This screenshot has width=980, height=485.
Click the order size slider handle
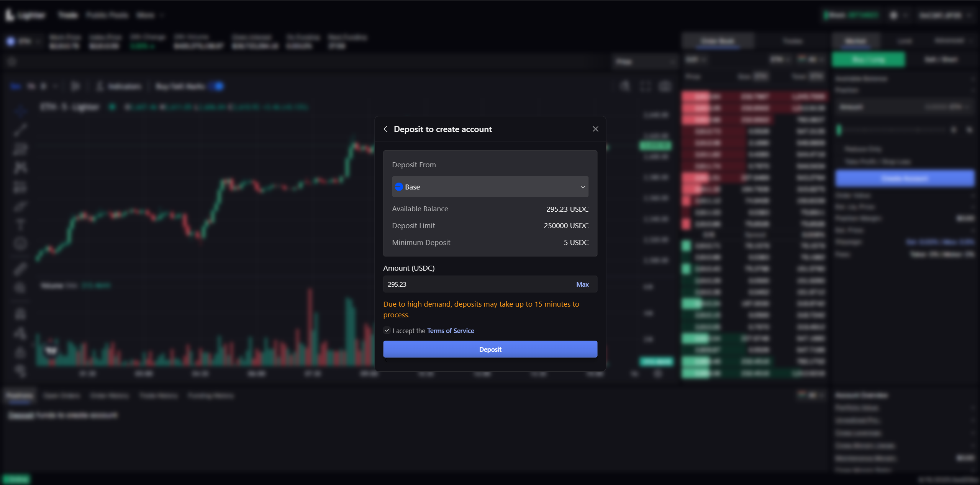coord(839,130)
